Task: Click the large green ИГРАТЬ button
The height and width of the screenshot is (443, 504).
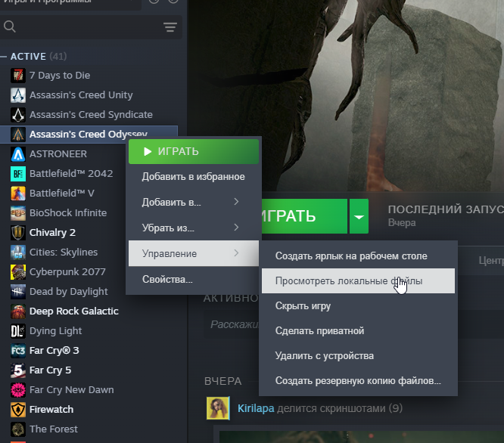Action: coord(304,216)
